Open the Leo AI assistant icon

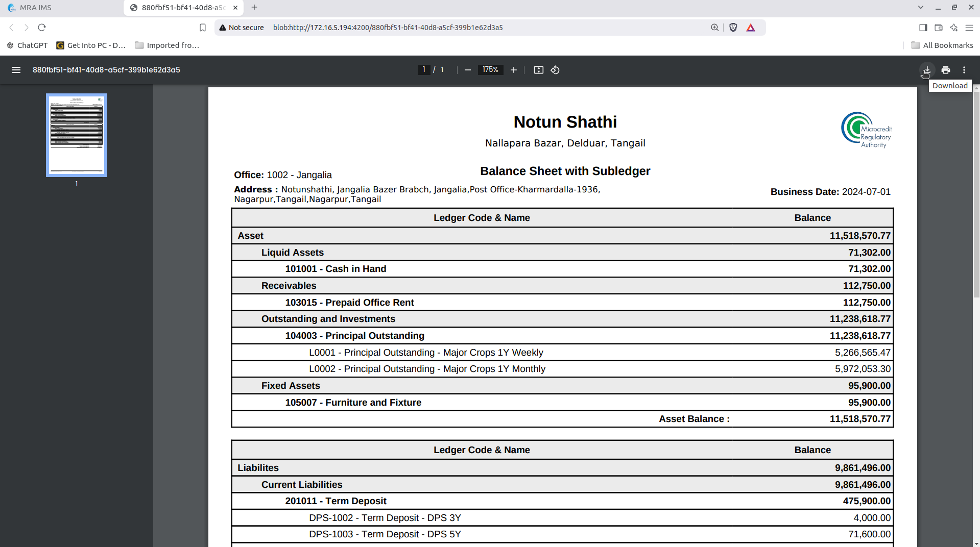(954, 28)
